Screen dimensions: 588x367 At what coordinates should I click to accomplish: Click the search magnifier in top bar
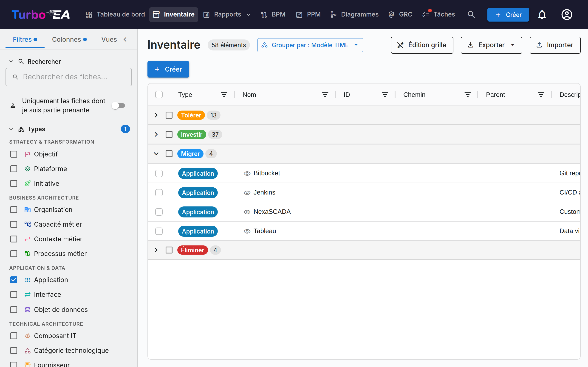pos(471,14)
